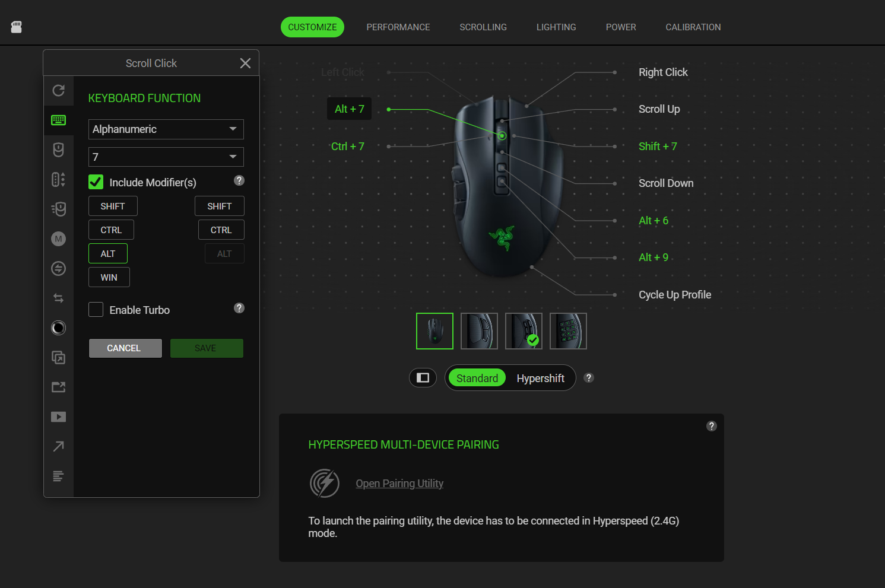Select the Alt + 9 assignment
The height and width of the screenshot is (588, 885).
[654, 258]
